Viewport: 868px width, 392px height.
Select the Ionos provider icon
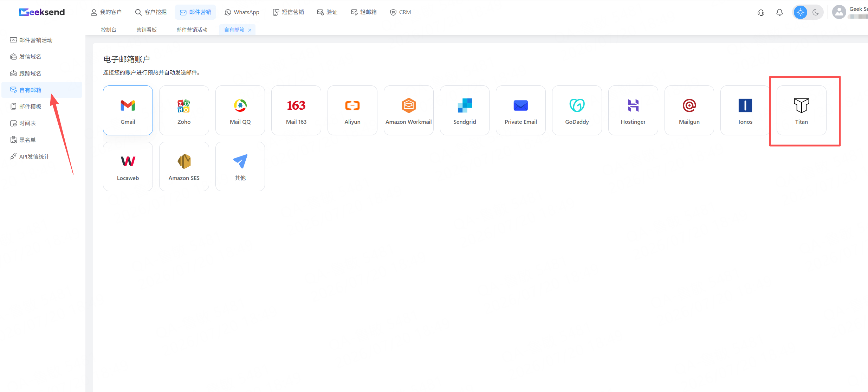click(x=745, y=105)
